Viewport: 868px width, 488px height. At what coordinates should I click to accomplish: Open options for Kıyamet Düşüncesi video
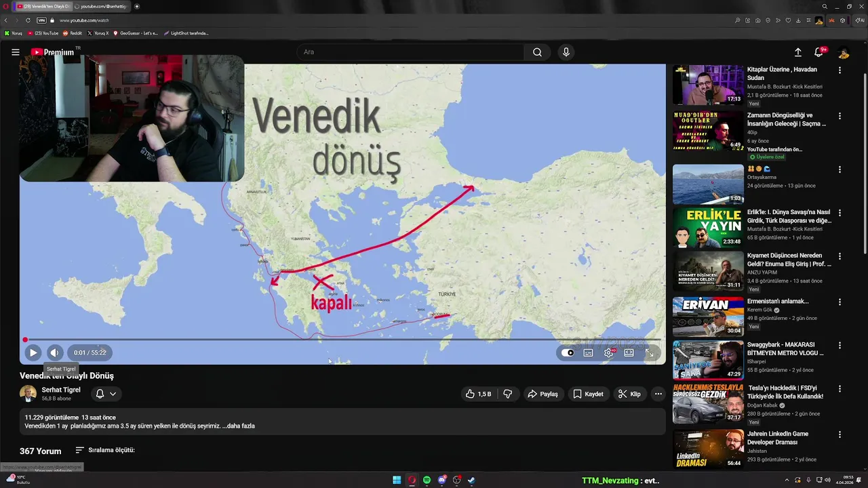point(840,256)
